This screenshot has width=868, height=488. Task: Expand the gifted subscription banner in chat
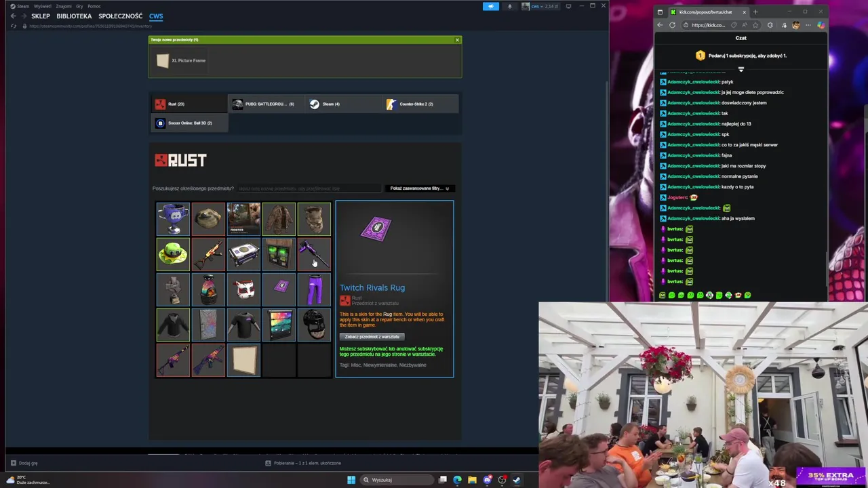(x=741, y=69)
